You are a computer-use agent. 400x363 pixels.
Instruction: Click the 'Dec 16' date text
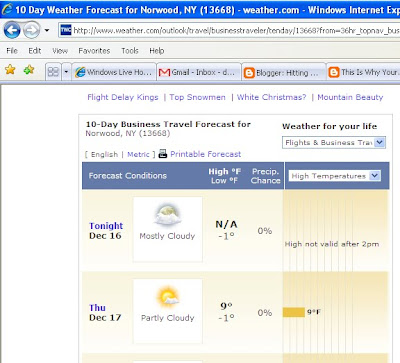(x=105, y=236)
